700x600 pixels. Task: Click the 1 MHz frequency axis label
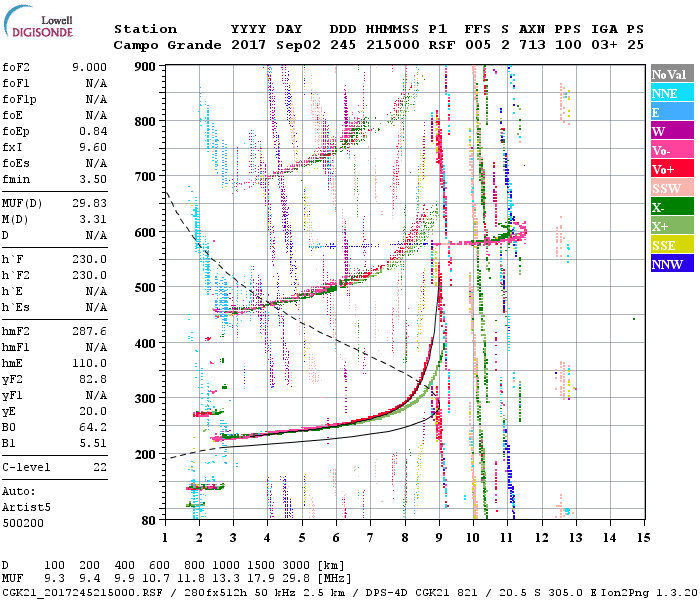[x=166, y=538]
